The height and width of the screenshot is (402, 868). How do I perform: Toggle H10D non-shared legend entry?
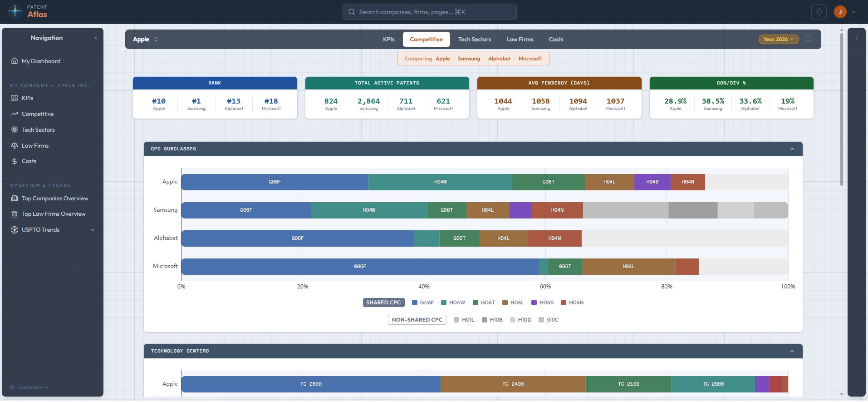(520, 320)
